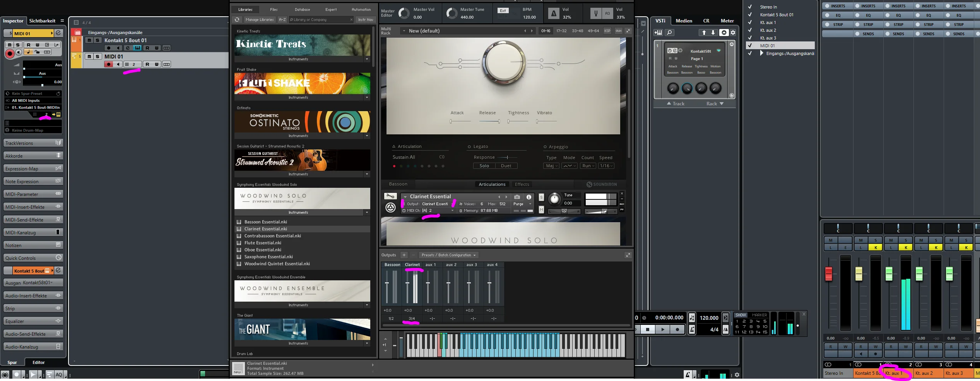The width and height of the screenshot is (980, 381).
Task: Toggle Ext sync button near BPM
Action: click(x=503, y=10)
